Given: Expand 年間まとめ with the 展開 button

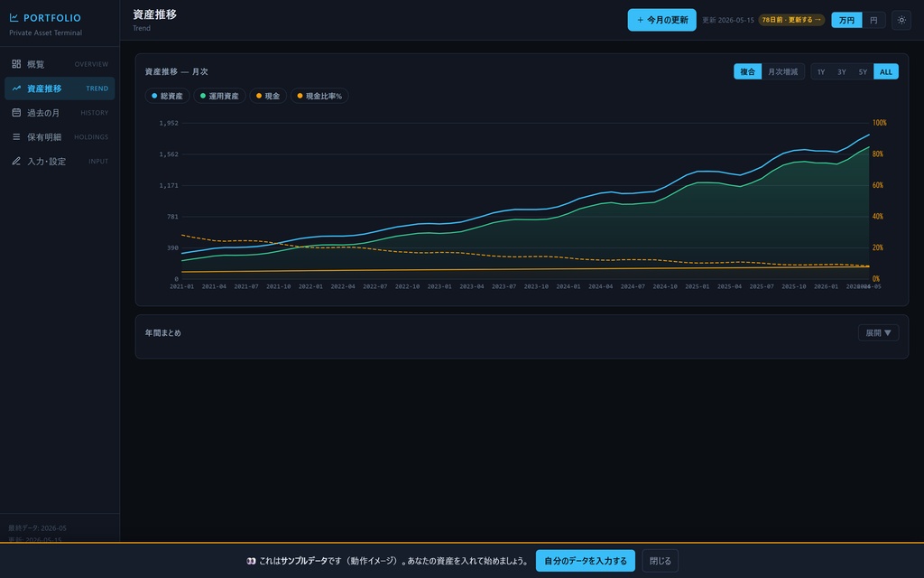Looking at the screenshot, I should click(x=878, y=332).
